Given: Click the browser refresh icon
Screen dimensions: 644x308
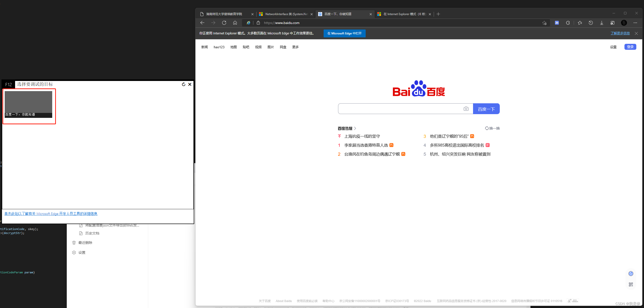Looking at the screenshot, I should tap(224, 23).
